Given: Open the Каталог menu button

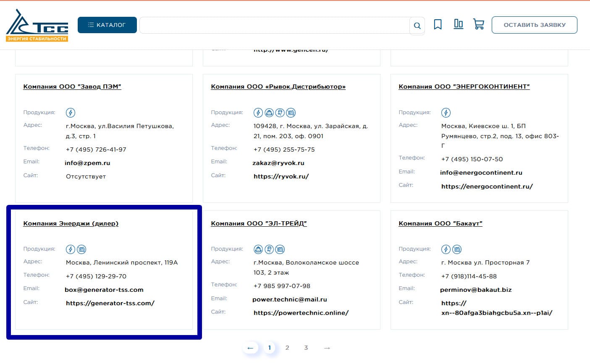Looking at the screenshot, I should [x=107, y=25].
